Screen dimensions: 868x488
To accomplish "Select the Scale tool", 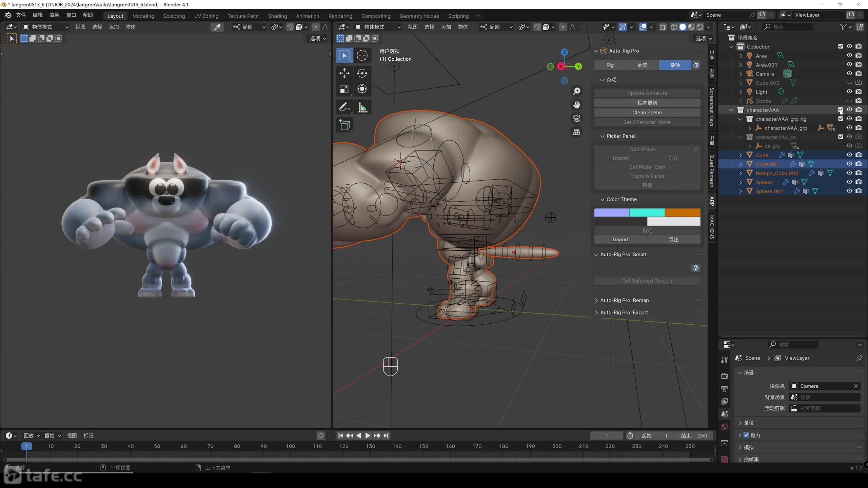I will (x=344, y=89).
